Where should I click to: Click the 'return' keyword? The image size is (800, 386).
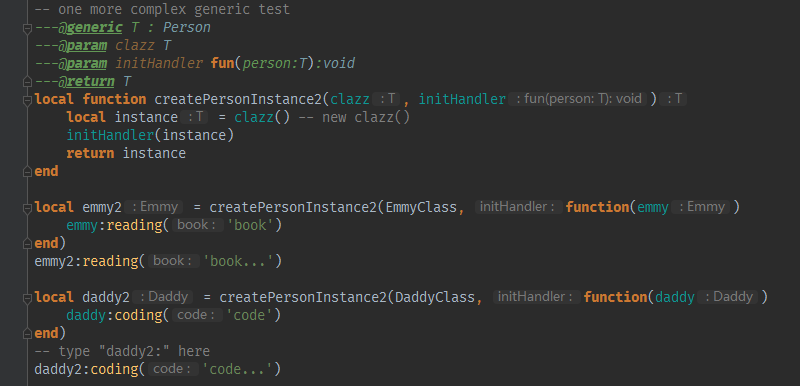click(x=90, y=153)
